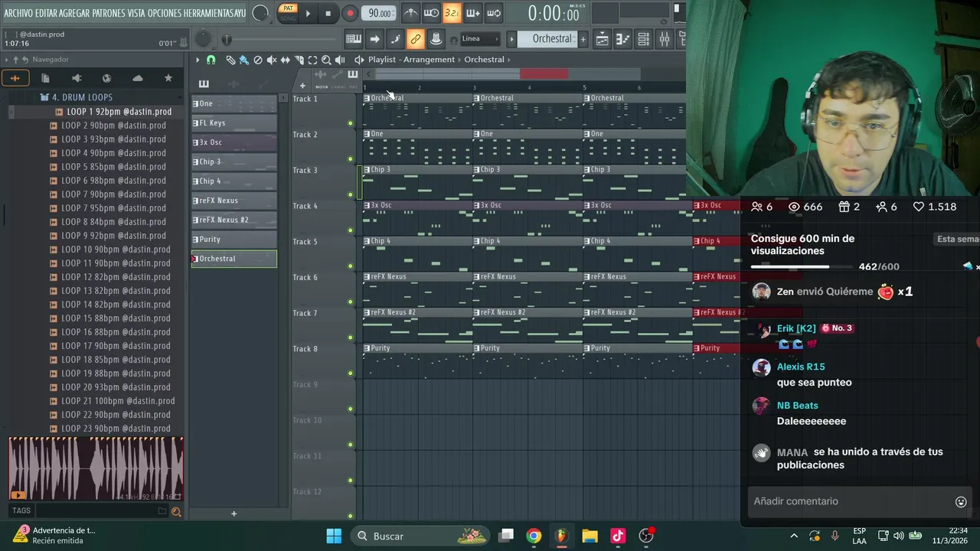980x551 pixels.
Task: Click the audio waveform preview
Action: tap(96, 469)
